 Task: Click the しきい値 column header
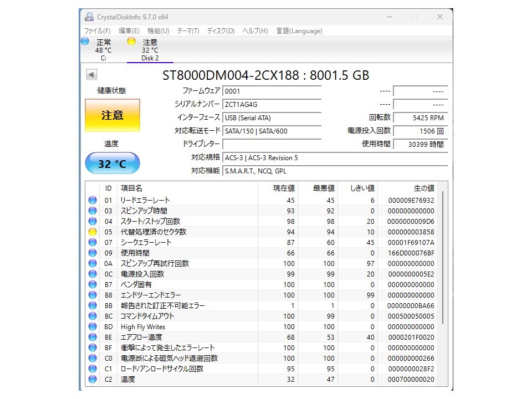pos(357,188)
